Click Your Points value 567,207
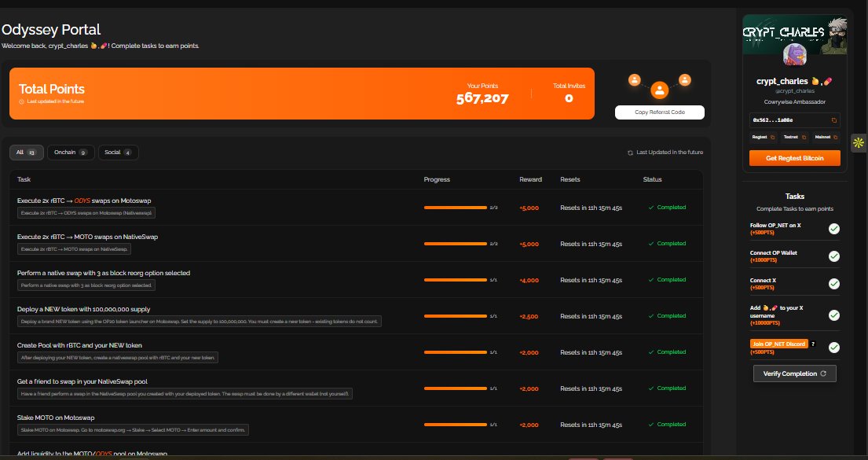The height and width of the screenshot is (460, 868). pyautogui.click(x=482, y=98)
